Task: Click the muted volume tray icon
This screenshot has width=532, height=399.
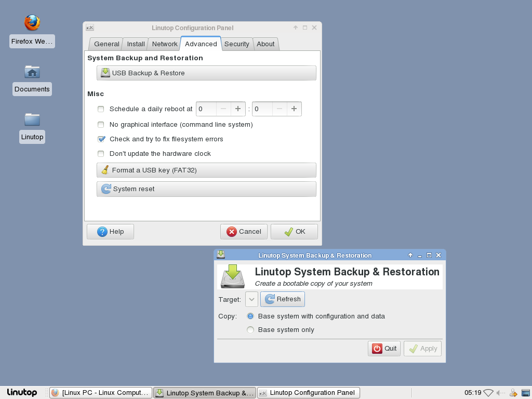Action: pyautogui.click(x=500, y=393)
